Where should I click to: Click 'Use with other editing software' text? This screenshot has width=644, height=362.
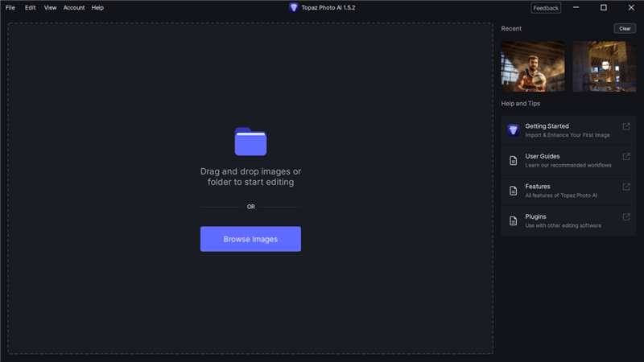(x=563, y=226)
